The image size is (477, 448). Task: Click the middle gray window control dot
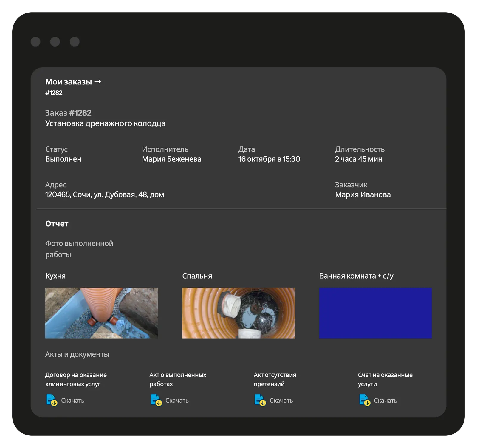click(55, 42)
